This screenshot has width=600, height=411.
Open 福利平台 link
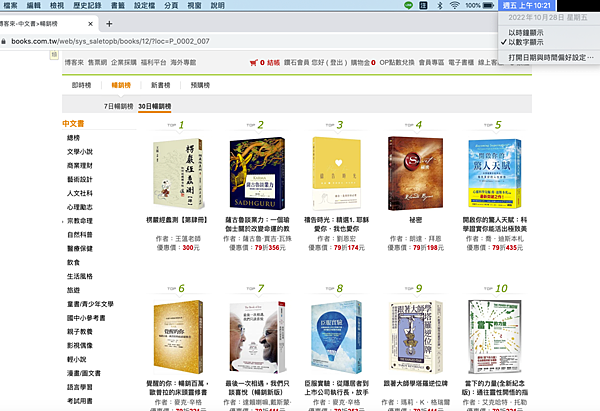point(153,62)
